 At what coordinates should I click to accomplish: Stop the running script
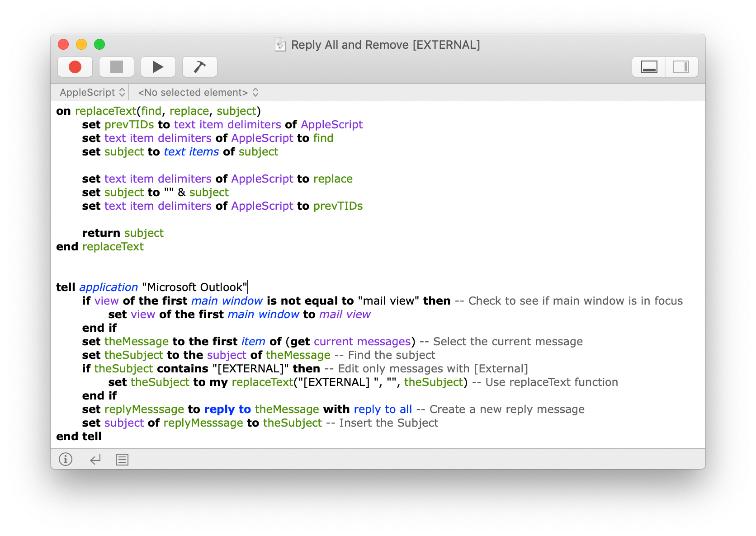pos(117,67)
